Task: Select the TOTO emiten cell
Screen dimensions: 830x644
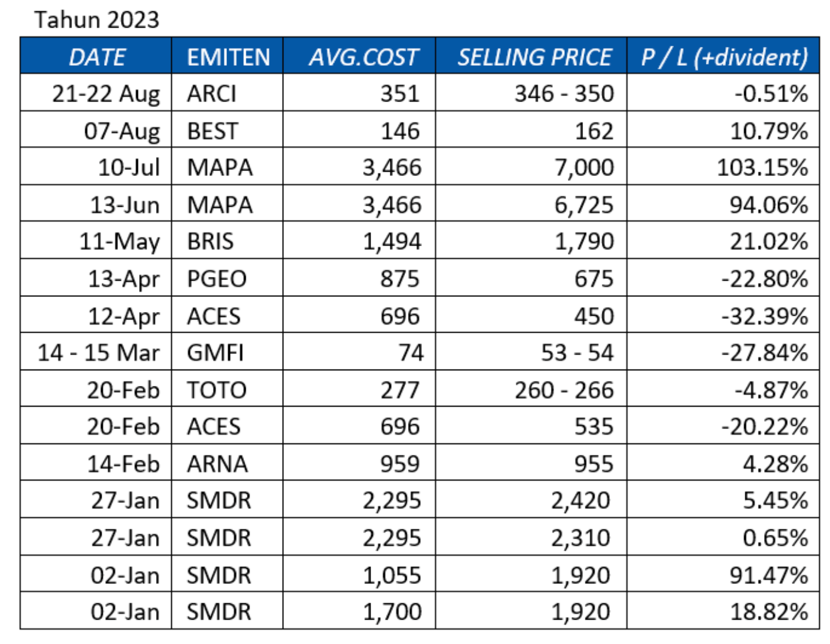Action: pyautogui.click(x=217, y=390)
